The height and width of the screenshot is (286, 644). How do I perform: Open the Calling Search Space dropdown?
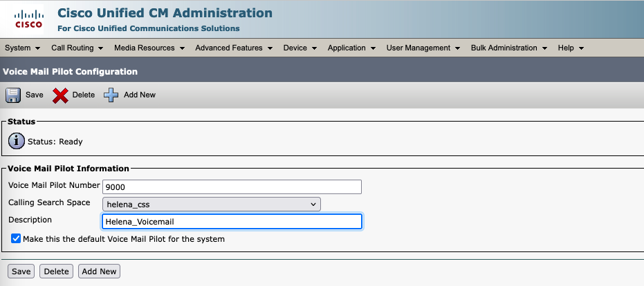click(211, 204)
